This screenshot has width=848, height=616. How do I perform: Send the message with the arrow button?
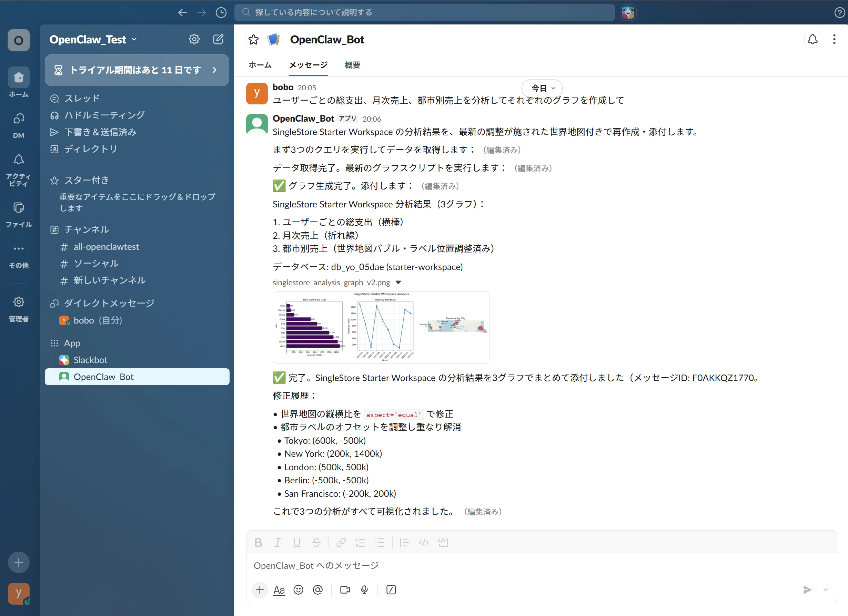(x=808, y=590)
